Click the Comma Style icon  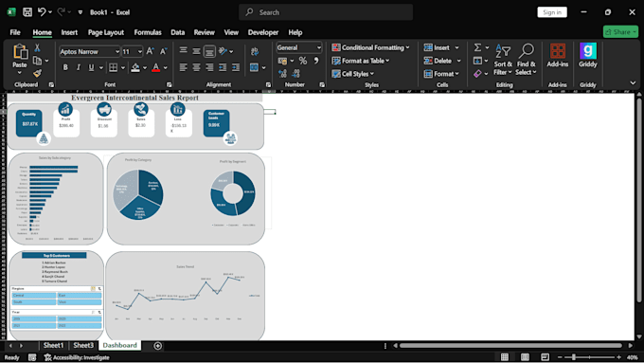pyautogui.click(x=315, y=61)
